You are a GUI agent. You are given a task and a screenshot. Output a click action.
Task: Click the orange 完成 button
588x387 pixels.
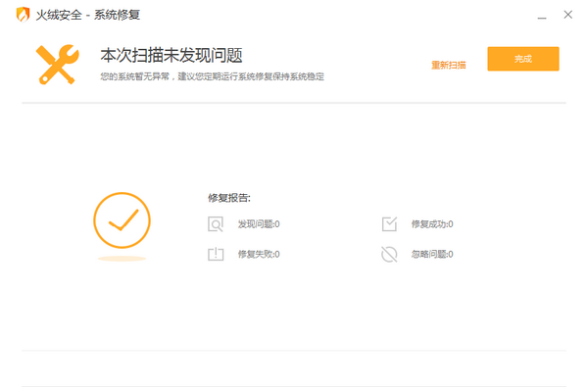tap(523, 59)
